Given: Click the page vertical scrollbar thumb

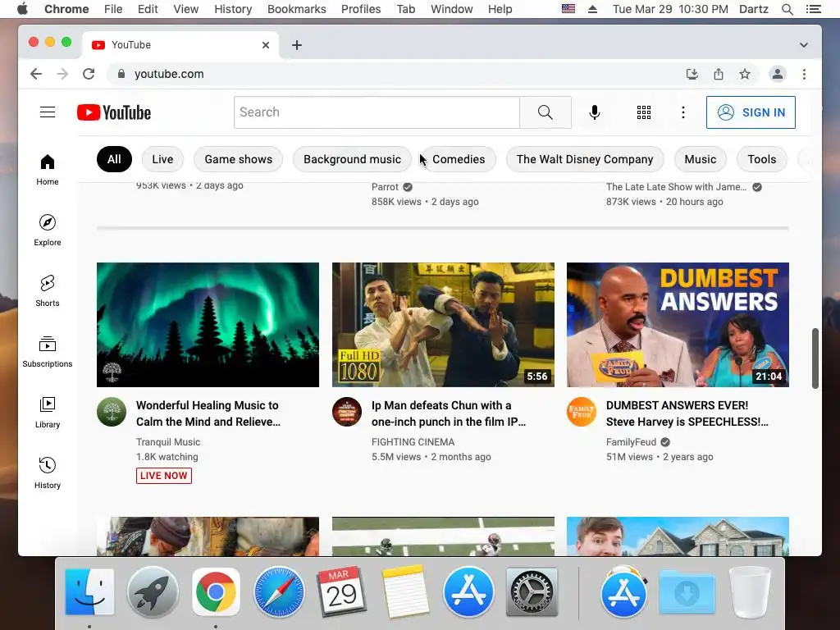Looking at the screenshot, I should [815, 358].
